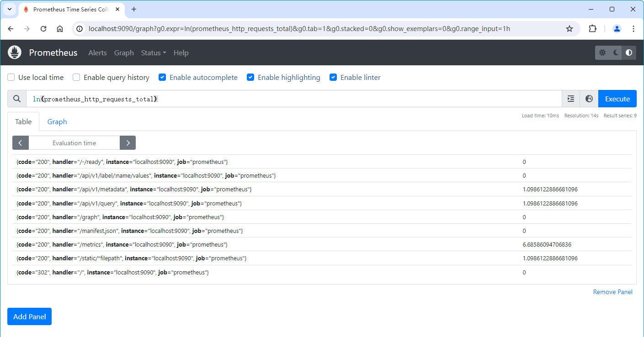
Task: Click the format expression icon
Action: (x=571, y=99)
